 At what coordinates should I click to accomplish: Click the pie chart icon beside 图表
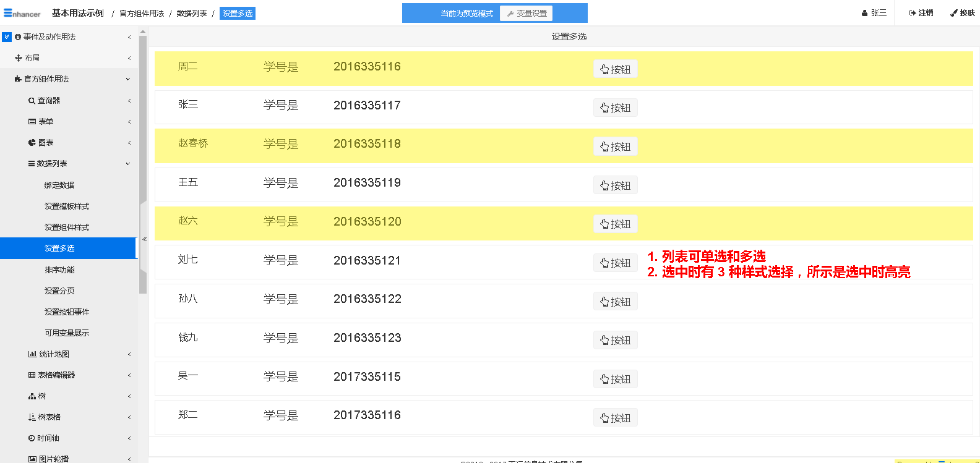point(32,143)
